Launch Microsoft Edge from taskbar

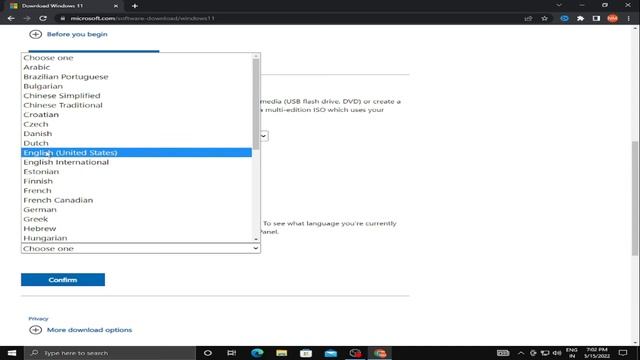click(257, 353)
